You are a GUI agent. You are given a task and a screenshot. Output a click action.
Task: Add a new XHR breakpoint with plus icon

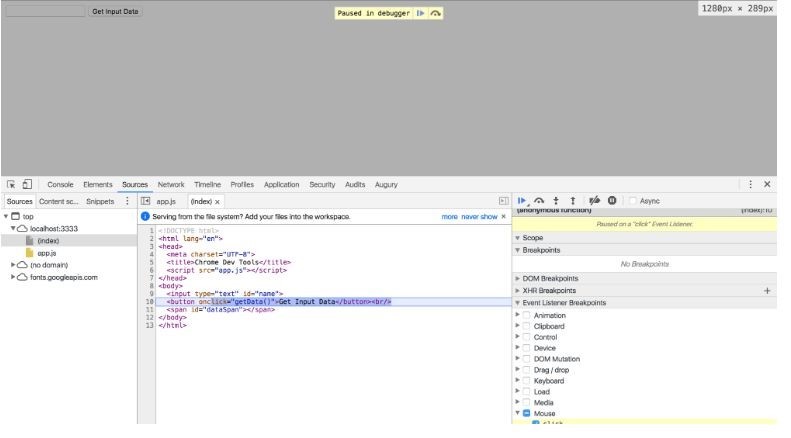[x=767, y=290]
